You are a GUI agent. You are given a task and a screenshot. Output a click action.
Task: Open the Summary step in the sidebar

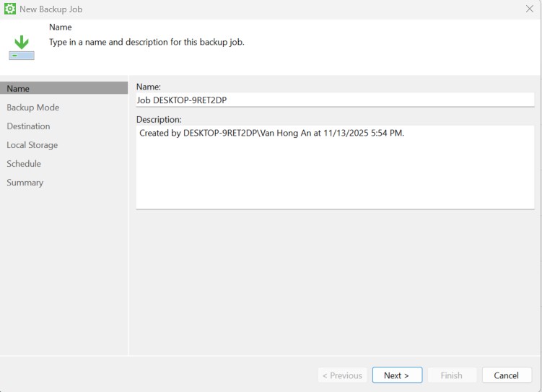coord(25,183)
